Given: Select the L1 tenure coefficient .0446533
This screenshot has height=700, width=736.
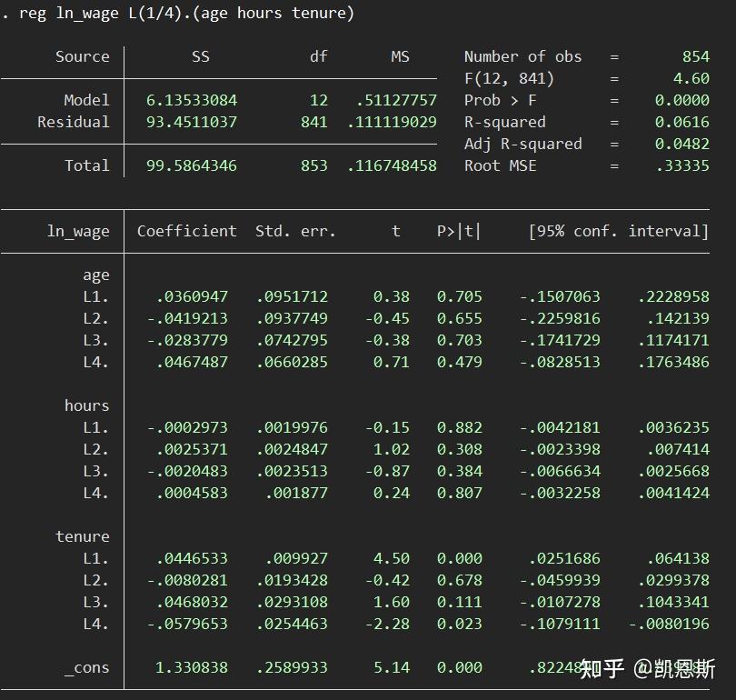Looking at the screenshot, I should coord(194,557).
